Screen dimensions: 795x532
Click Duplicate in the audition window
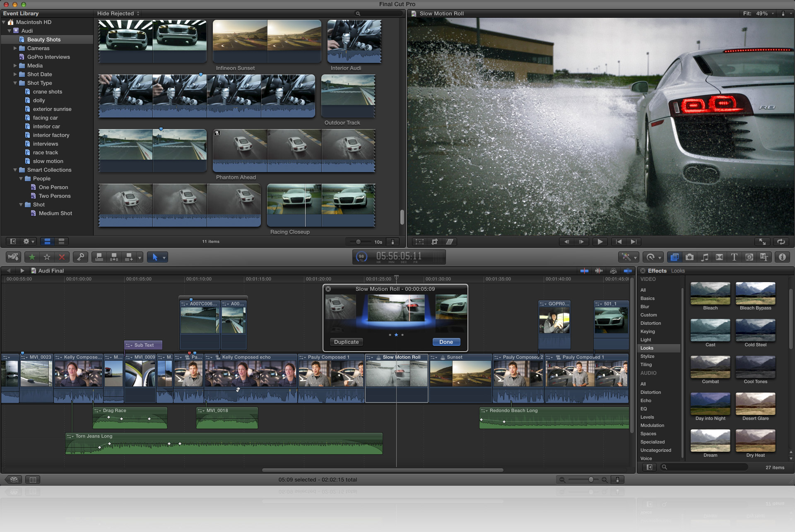pos(346,342)
